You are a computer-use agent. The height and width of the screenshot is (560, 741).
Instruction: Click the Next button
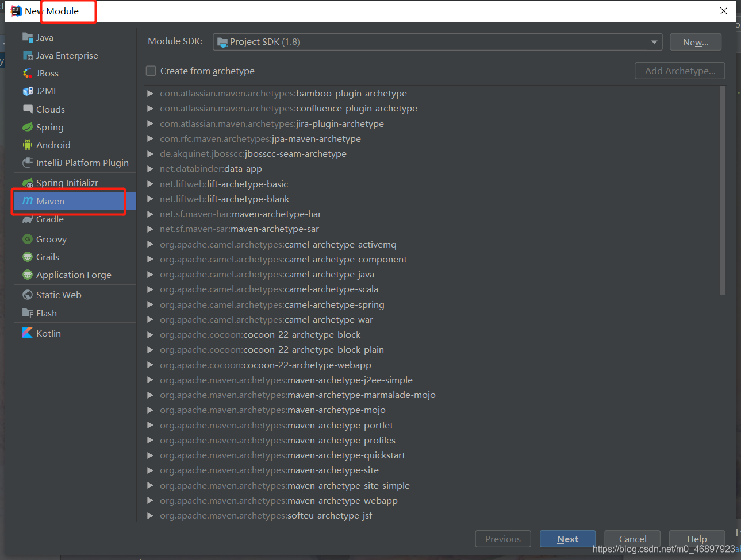(567, 539)
